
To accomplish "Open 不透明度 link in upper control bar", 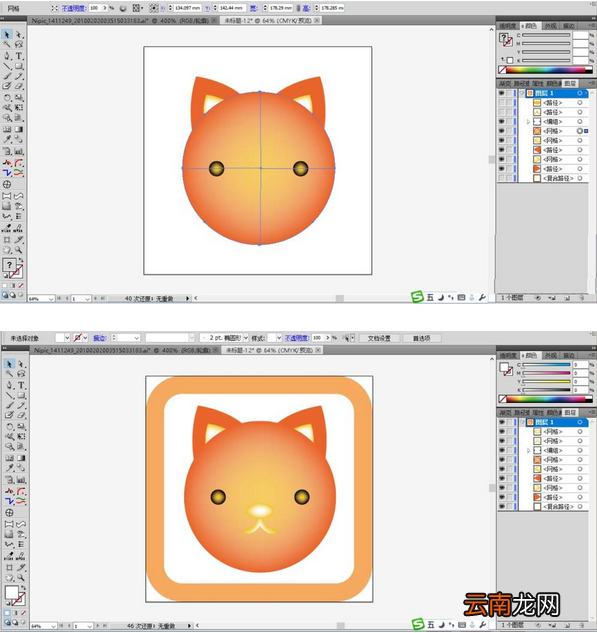I will click(x=74, y=8).
